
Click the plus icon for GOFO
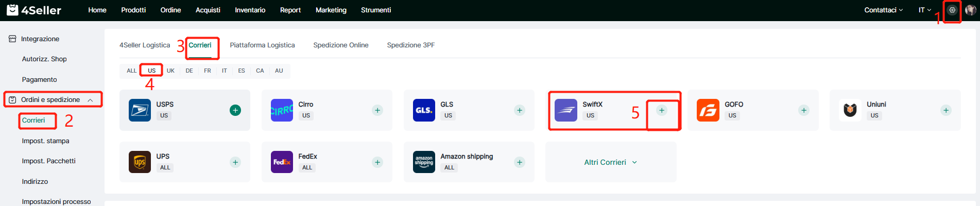point(804,110)
